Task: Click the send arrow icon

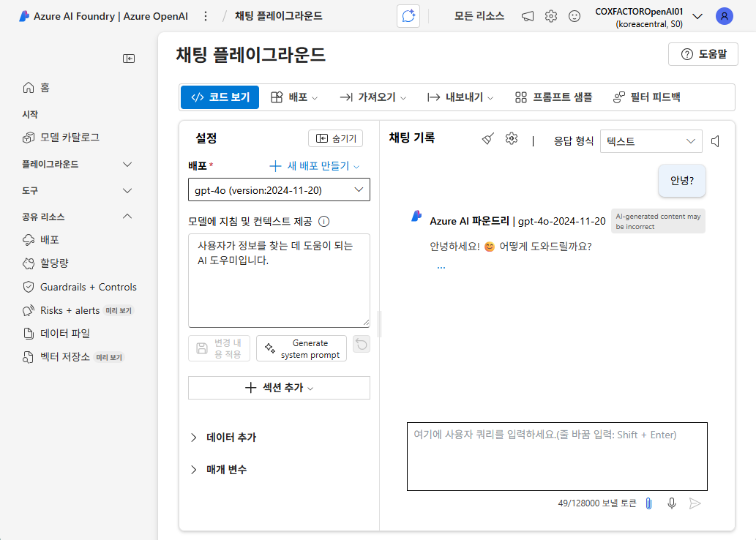Action: (695, 503)
